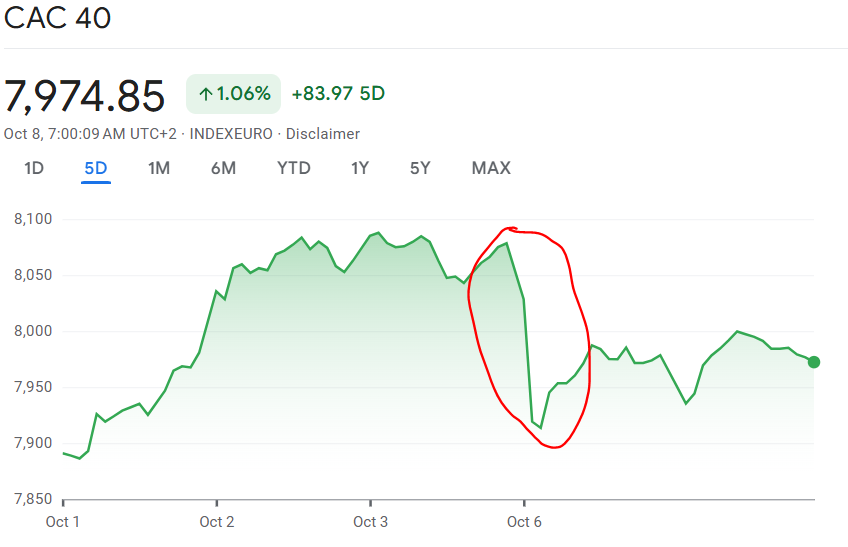Image resolution: width=848 pixels, height=547 pixels.
Task: Open the 6M chart view
Action: [223, 168]
